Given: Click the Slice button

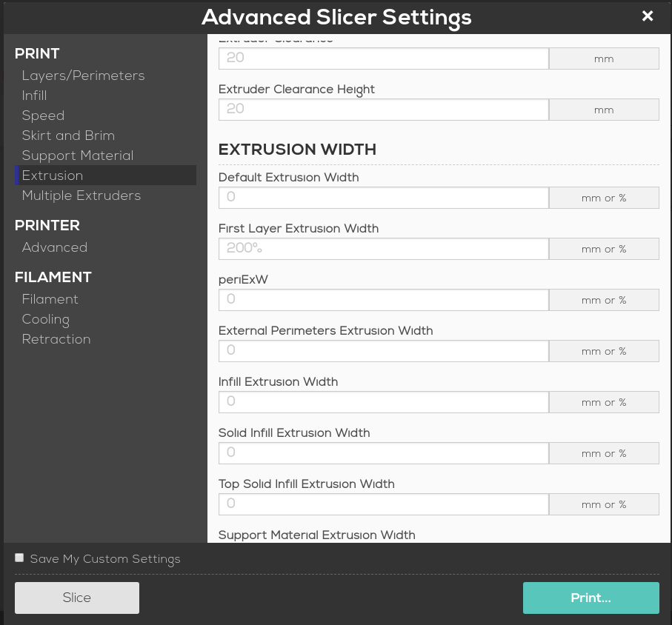Looking at the screenshot, I should (x=77, y=598).
